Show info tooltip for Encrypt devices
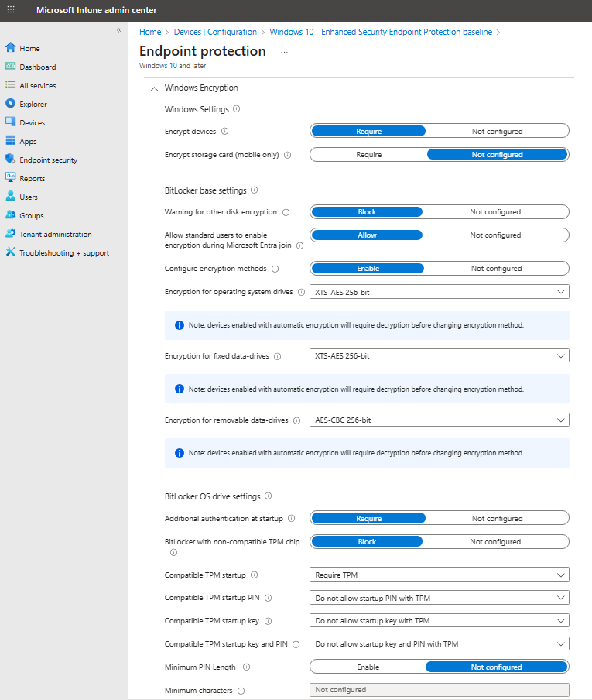 [x=225, y=131]
